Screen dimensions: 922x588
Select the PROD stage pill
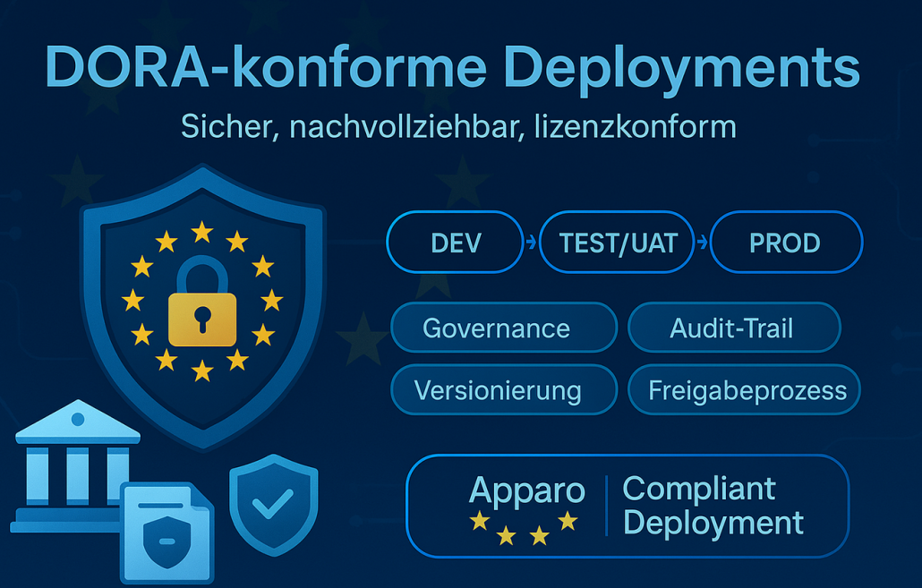[x=785, y=243]
